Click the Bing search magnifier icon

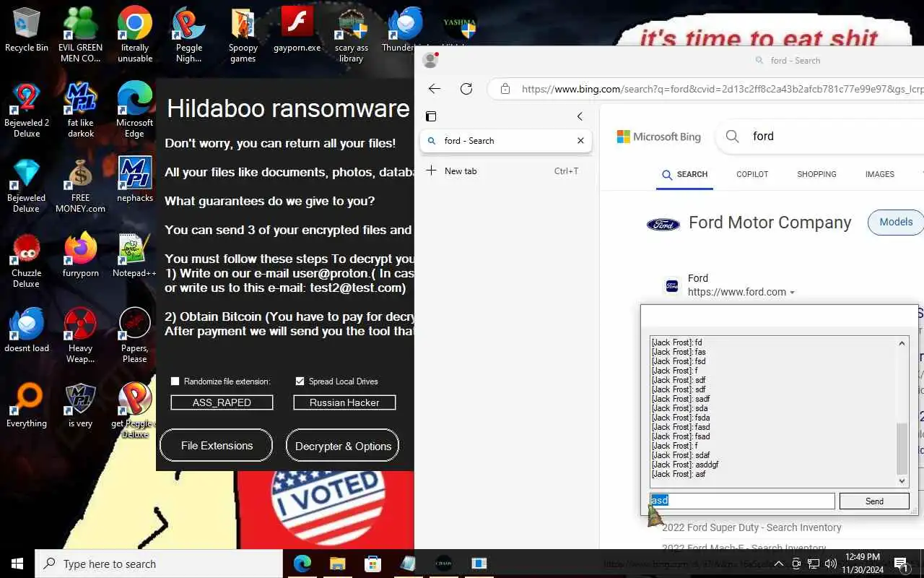coord(733,136)
